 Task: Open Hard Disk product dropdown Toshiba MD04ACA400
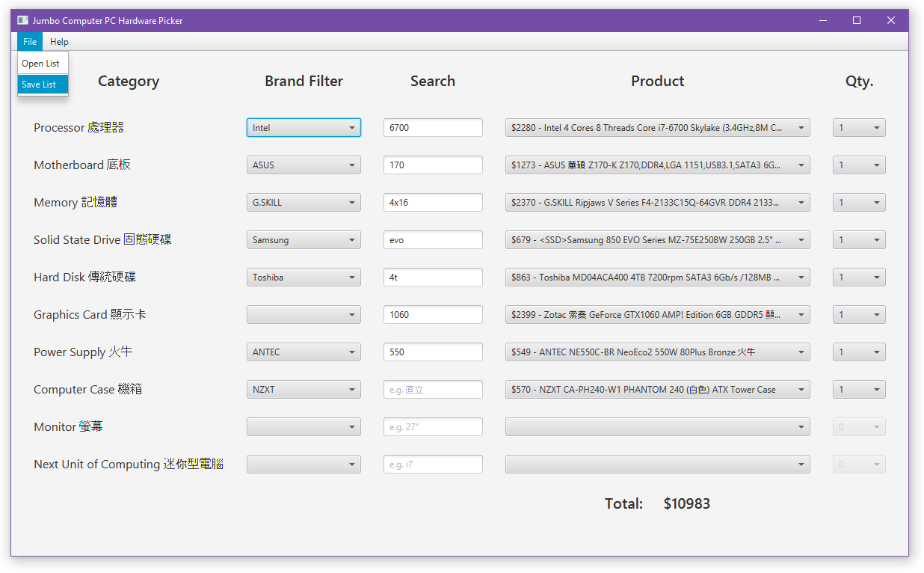click(x=658, y=278)
